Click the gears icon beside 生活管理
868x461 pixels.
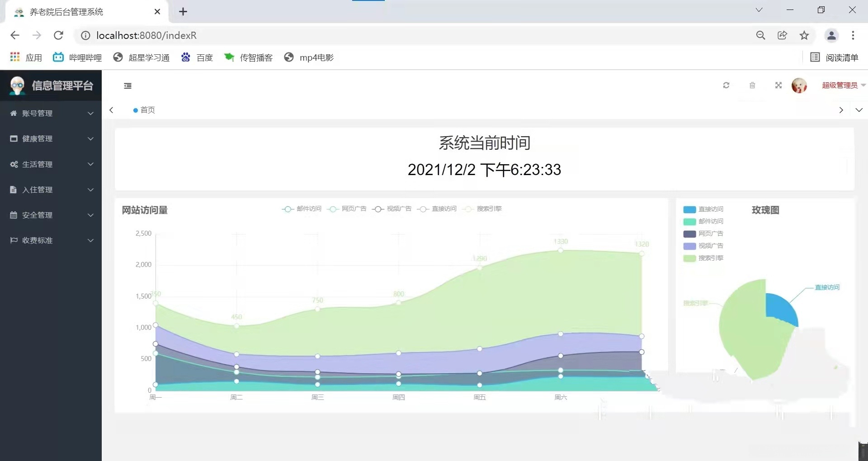(x=14, y=164)
